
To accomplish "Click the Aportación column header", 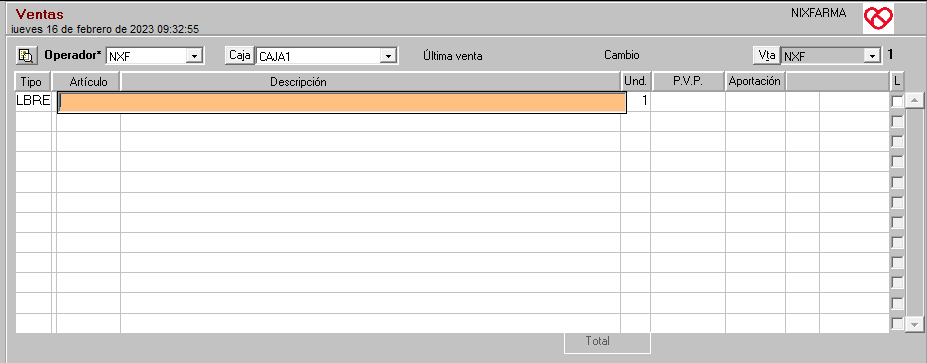I will (x=755, y=82).
